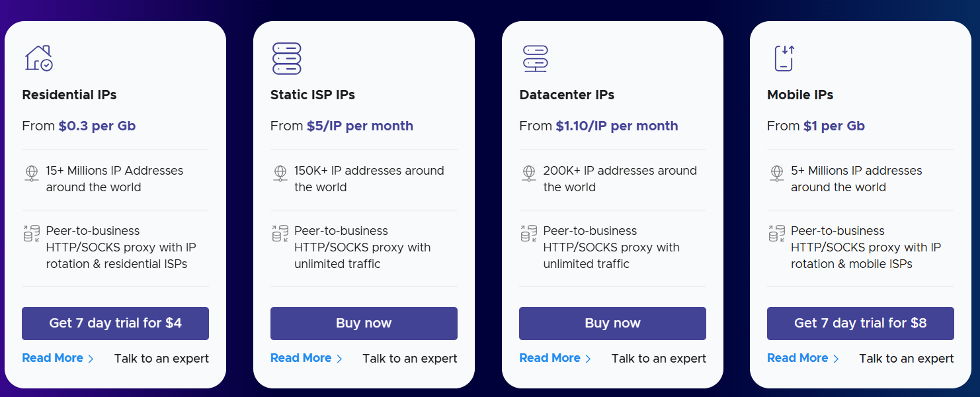Screen dimensions: 980x397
Task: Select Talk to an expert under Datacenter IPs
Action: (659, 359)
